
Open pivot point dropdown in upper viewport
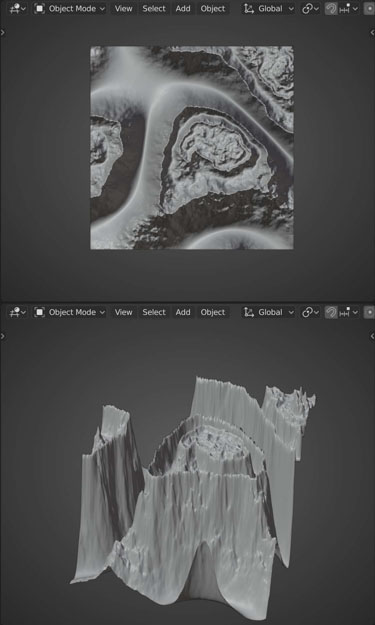[x=310, y=8]
